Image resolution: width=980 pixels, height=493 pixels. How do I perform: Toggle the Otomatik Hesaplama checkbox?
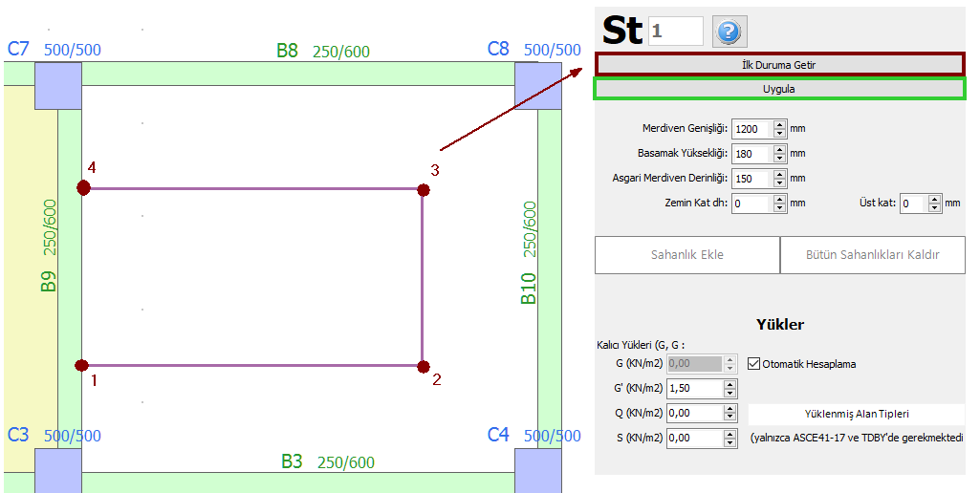(754, 364)
